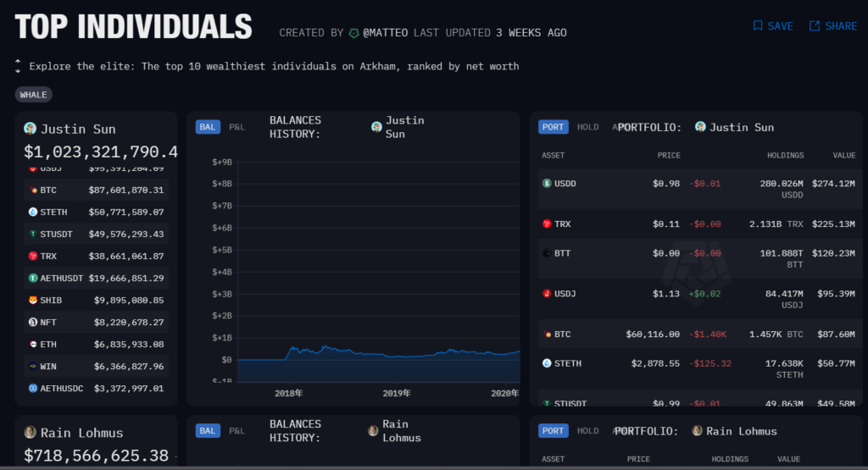Select BAL tab in Rain Lohmus chart
The height and width of the screenshot is (470, 868).
coord(208,431)
